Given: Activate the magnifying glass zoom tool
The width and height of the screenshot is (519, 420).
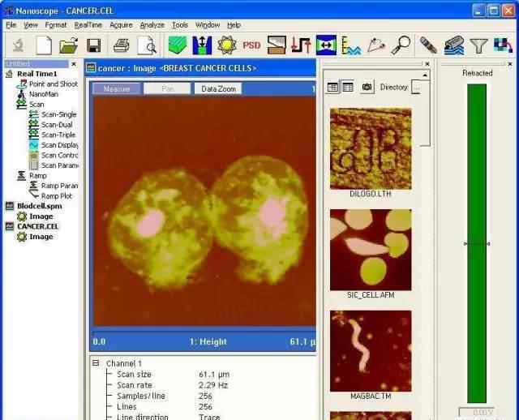Looking at the screenshot, I should pyautogui.click(x=401, y=45).
